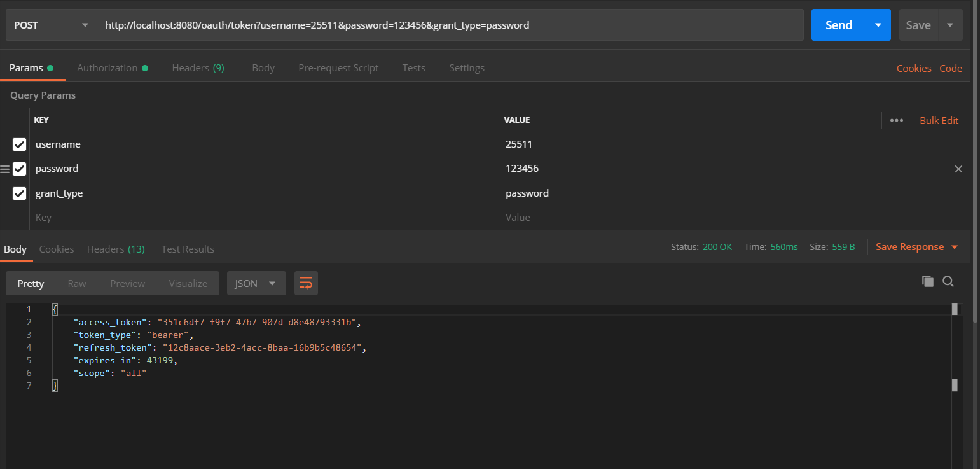Open the Cookies link at top right
The height and width of the screenshot is (469, 980).
pos(914,69)
